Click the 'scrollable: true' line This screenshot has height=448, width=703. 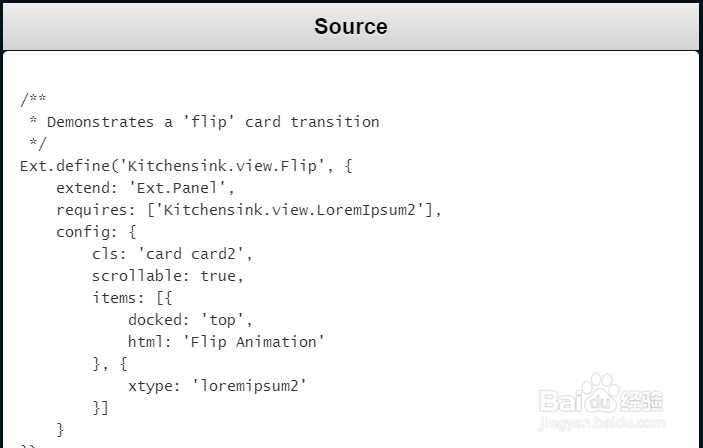167,276
